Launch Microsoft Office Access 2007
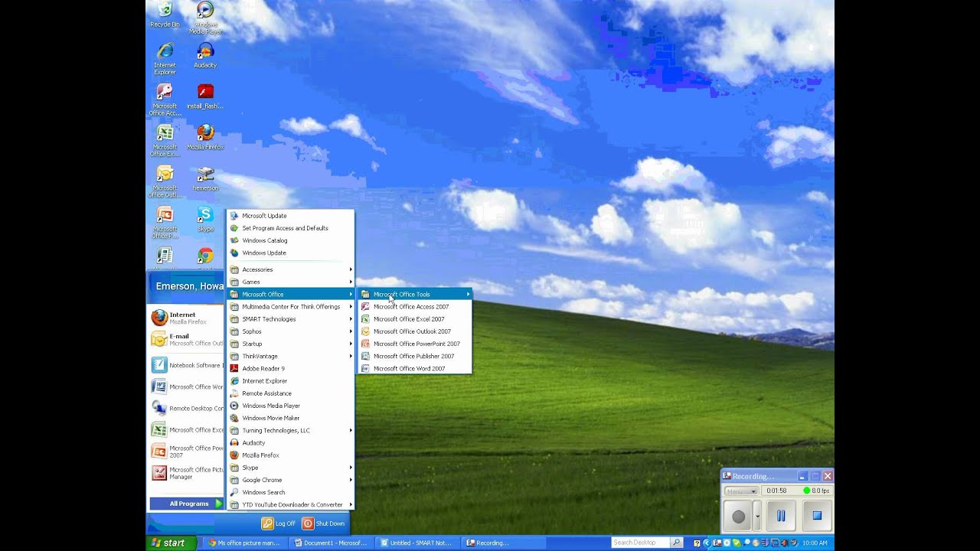Image resolution: width=980 pixels, height=551 pixels. point(414,306)
